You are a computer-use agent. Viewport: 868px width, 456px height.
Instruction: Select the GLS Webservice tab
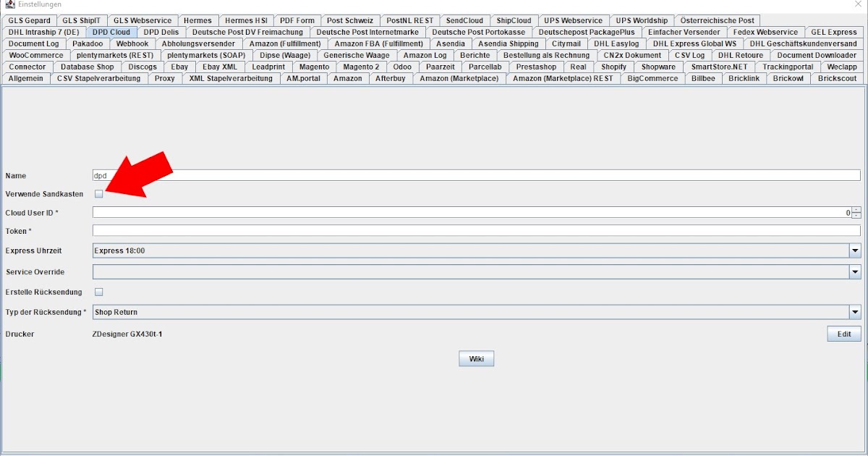[x=142, y=20]
